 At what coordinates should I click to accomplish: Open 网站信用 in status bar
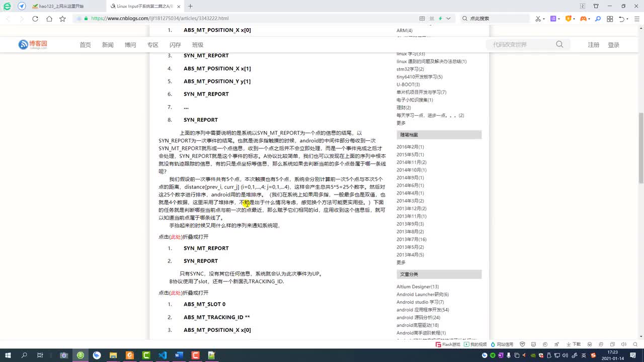click(502, 344)
